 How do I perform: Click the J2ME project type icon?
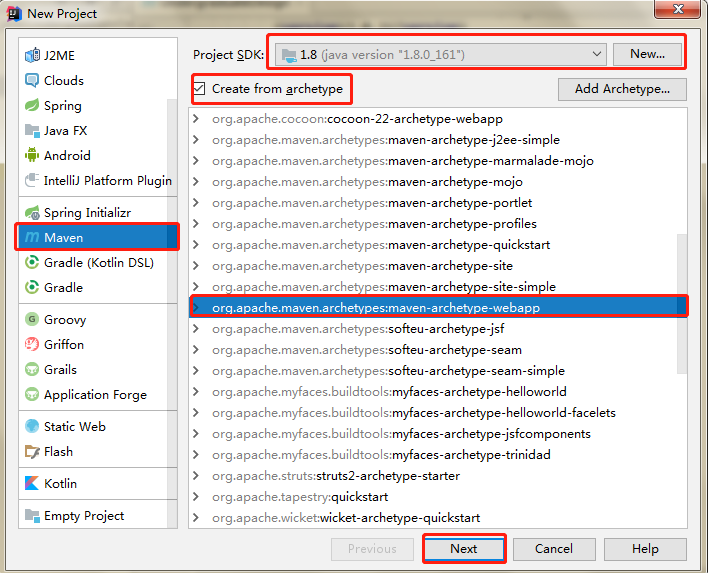click(32, 56)
